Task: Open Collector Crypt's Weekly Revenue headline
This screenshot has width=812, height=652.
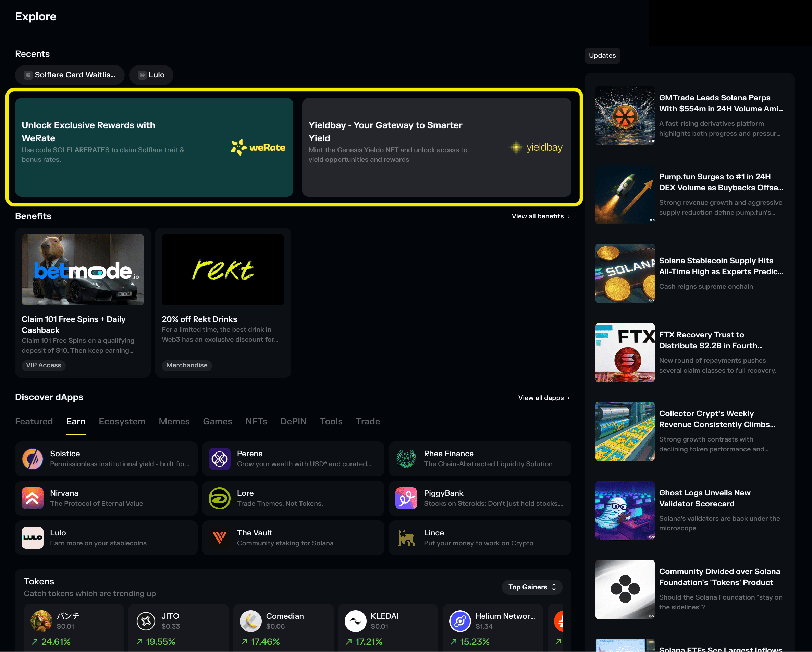Action: point(717,419)
